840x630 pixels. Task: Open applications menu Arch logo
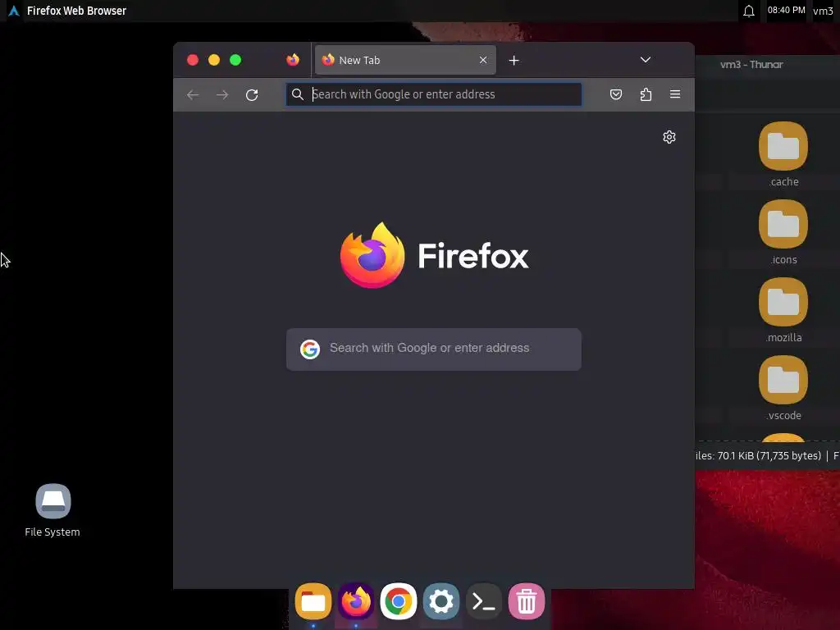[14, 11]
